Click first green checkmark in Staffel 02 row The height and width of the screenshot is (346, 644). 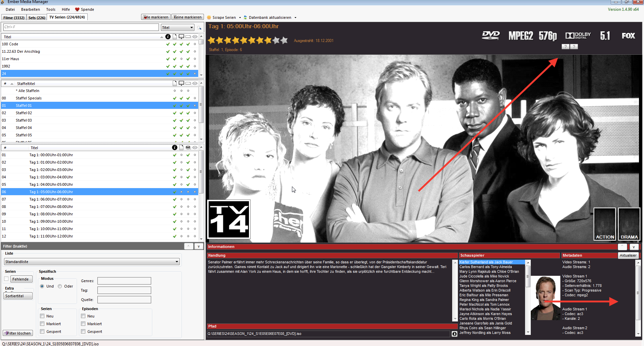click(175, 113)
